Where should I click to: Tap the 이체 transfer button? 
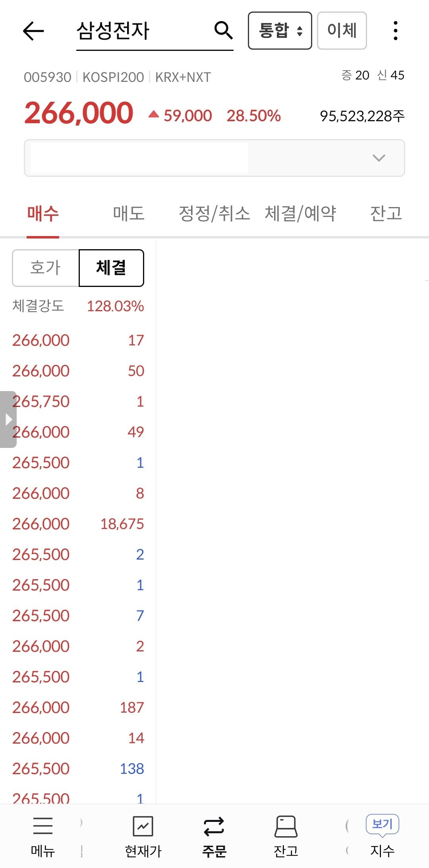[342, 31]
